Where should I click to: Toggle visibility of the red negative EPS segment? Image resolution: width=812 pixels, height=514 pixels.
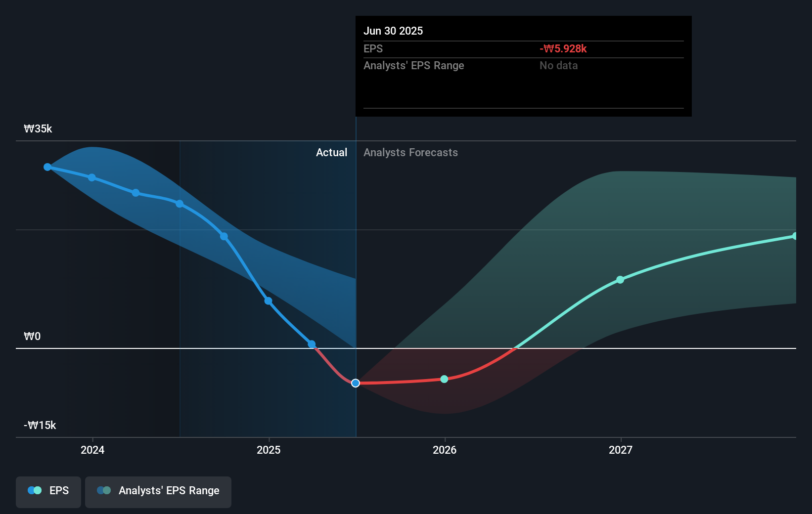click(x=396, y=382)
